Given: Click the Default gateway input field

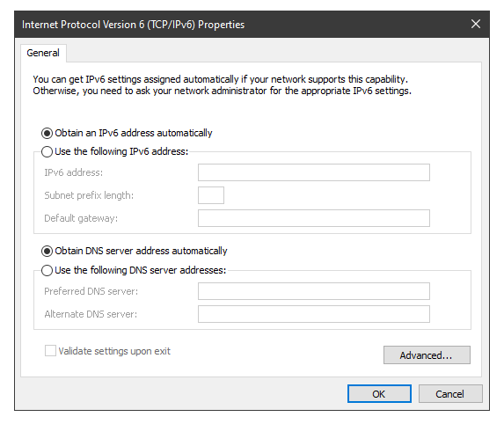Looking at the screenshot, I should (x=314, y=218).
